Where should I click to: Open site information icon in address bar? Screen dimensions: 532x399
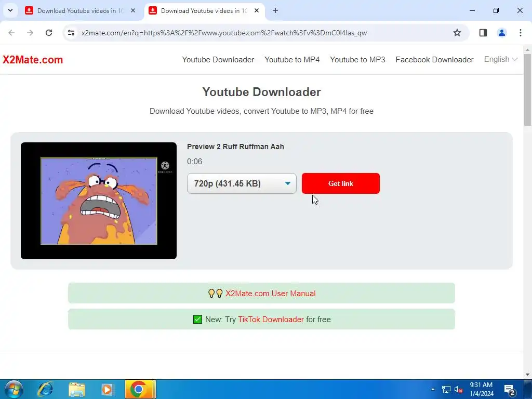71,33
